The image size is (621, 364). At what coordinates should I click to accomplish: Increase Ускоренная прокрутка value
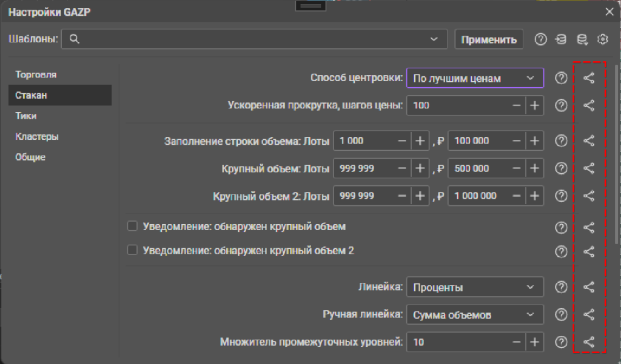point(535,105)
